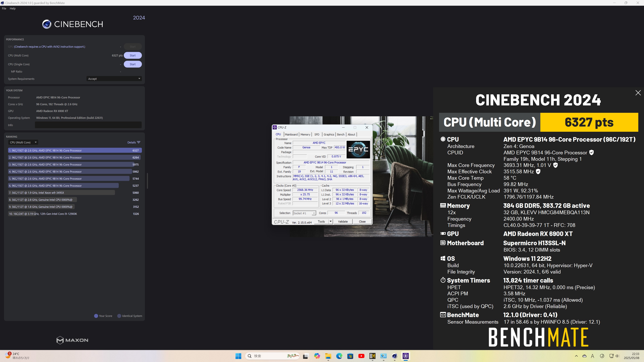
Task: Switch to the CPU-Z taskbar icon
Action: pyautogui.click(x=406, y=356)
